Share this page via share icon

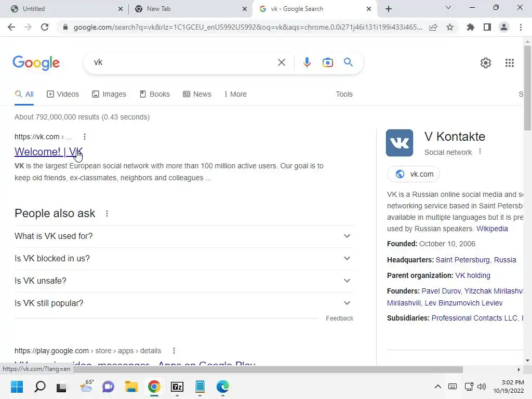(x=433, y=27)
